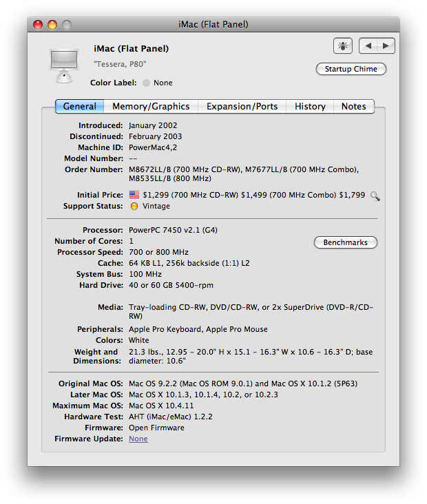Go to previous model with left arrow
Screen dimensions: 427x504
click(368, 46)
